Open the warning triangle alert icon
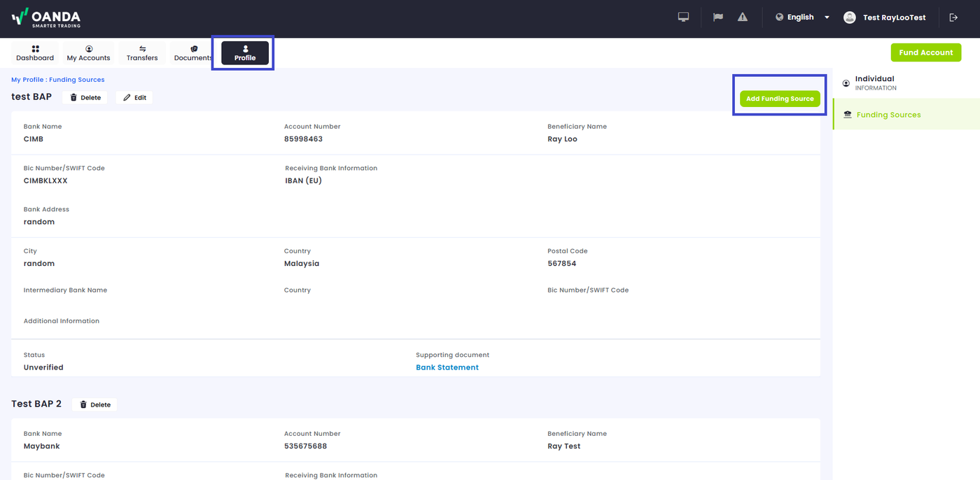Viewport: 980px width, 480px height. [x=743, y=17]
